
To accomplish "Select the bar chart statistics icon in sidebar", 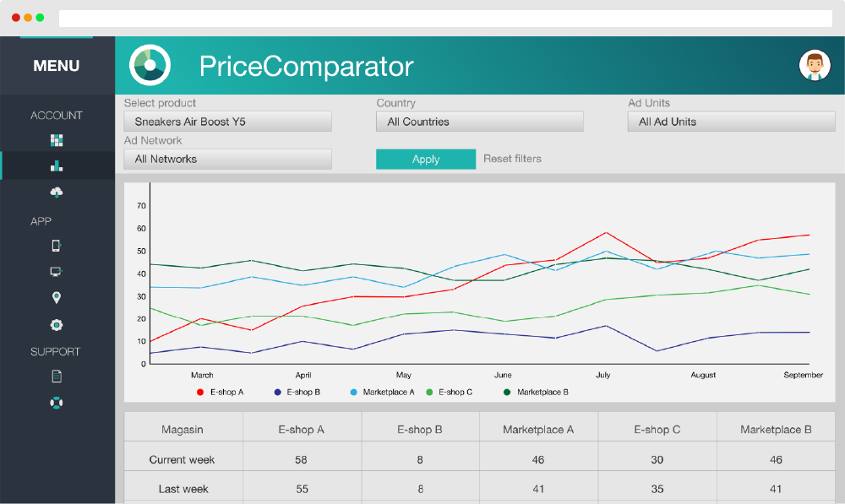I will [x=56, y=166].
